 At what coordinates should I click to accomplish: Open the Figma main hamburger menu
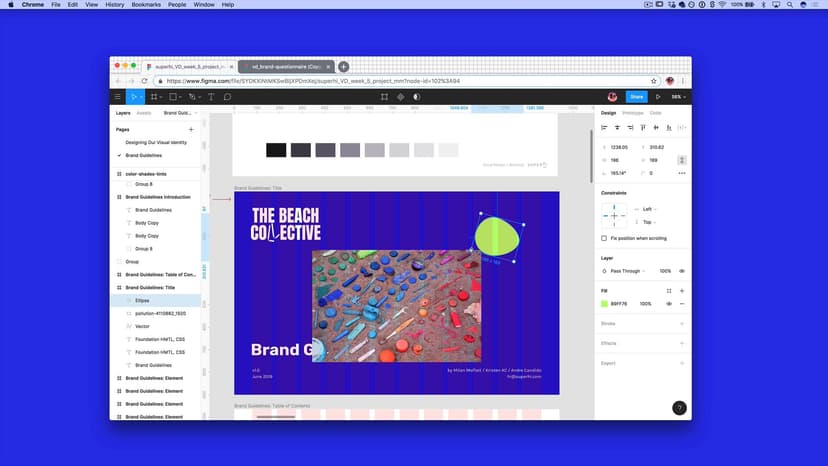tap(118, 97)
